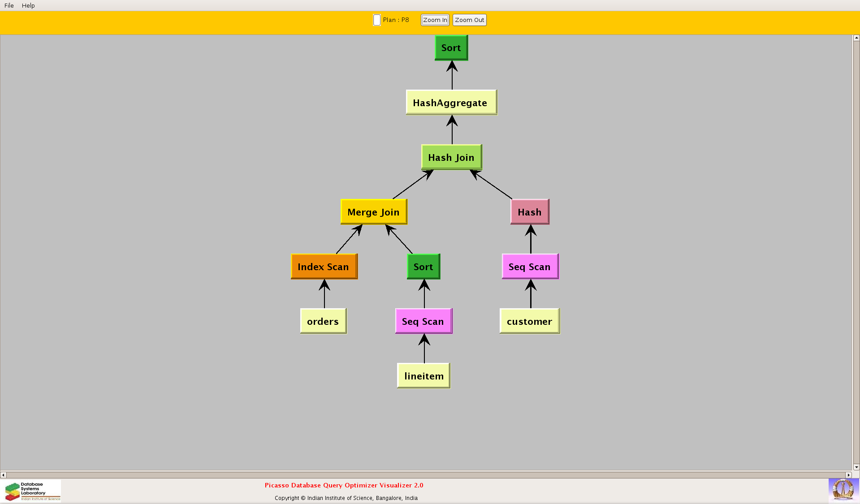The image size is (860, 504).
Task: Click the pink Hash node
Action: [529, 212]
